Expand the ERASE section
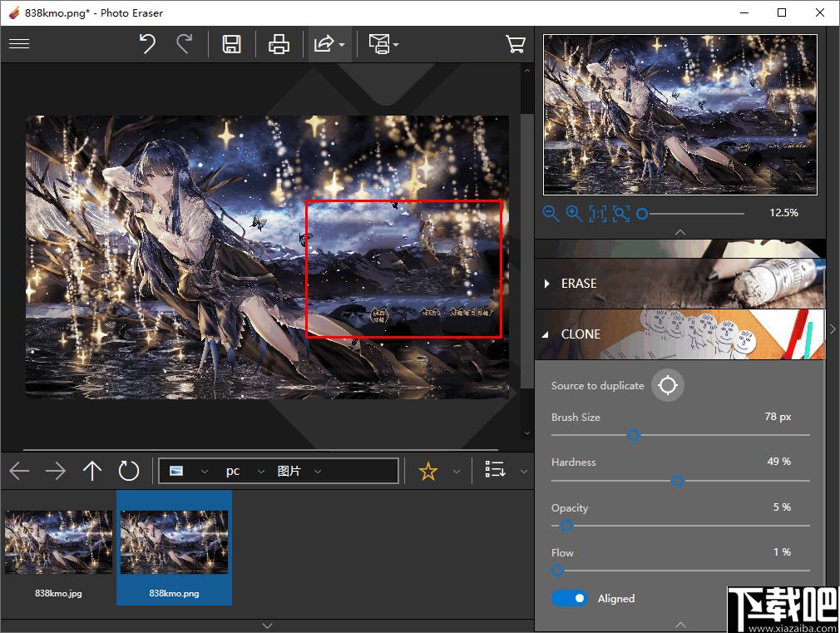Image resolution: width=840 pixels, height=633 pixels. coord(679,283)
